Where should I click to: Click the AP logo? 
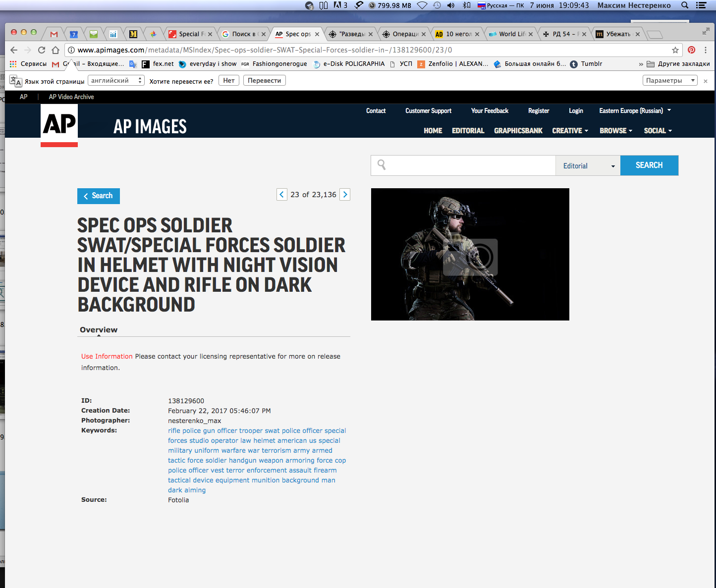[x=59, y=125]
